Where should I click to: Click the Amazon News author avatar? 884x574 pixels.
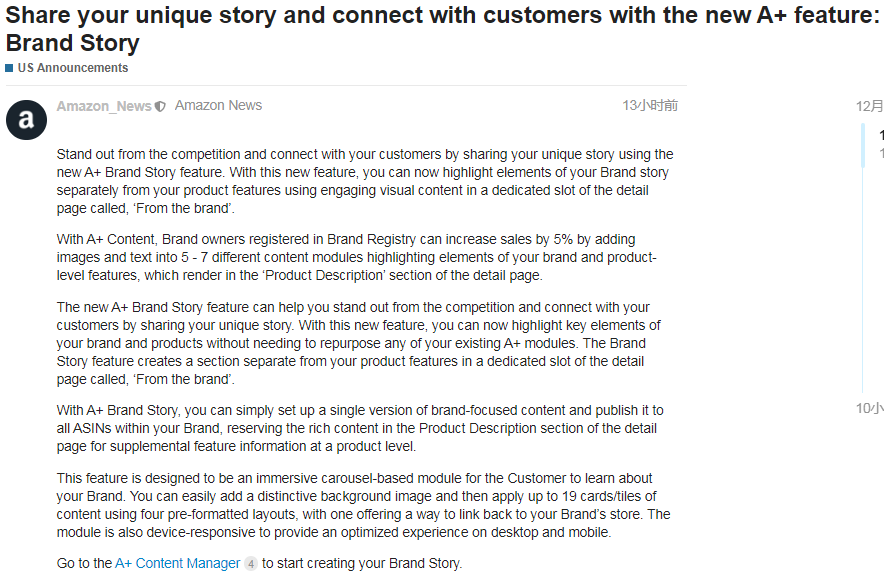pos(26,120)
